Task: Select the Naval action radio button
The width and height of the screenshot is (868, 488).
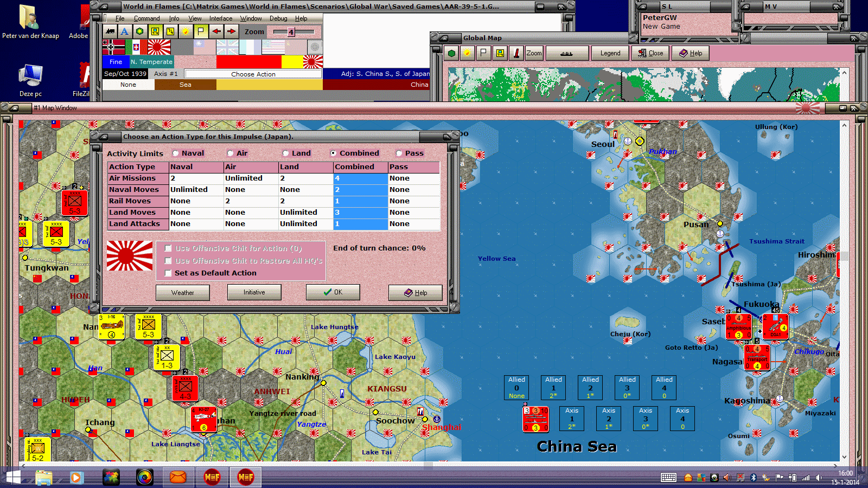Action: (x=176, y=153)
